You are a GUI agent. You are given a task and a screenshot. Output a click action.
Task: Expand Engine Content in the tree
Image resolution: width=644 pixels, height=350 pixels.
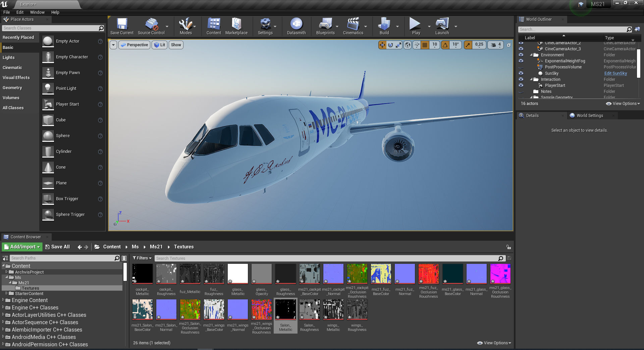3,300
